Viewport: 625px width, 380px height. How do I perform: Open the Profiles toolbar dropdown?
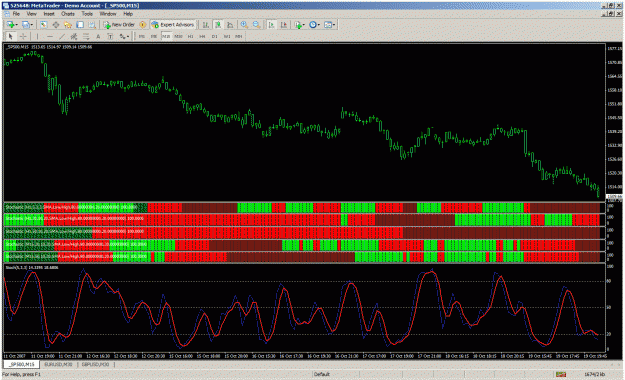(27, 25)
